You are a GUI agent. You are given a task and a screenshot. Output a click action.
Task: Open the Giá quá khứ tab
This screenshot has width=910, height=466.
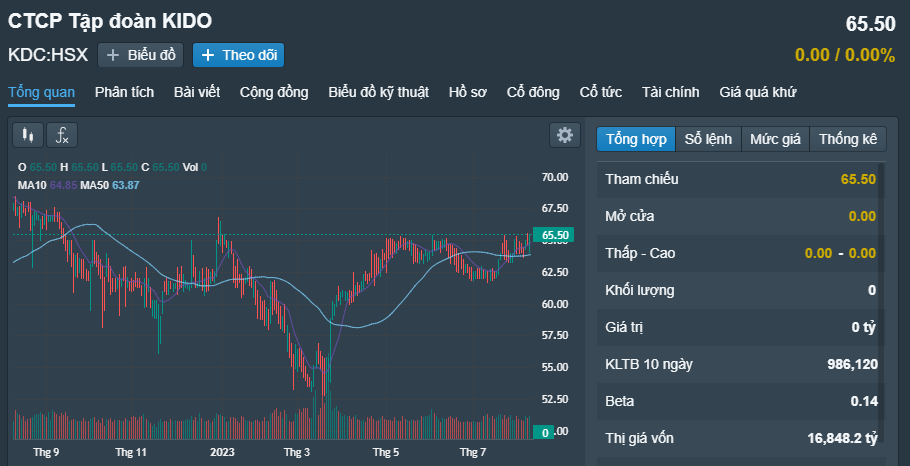point(757,92)
